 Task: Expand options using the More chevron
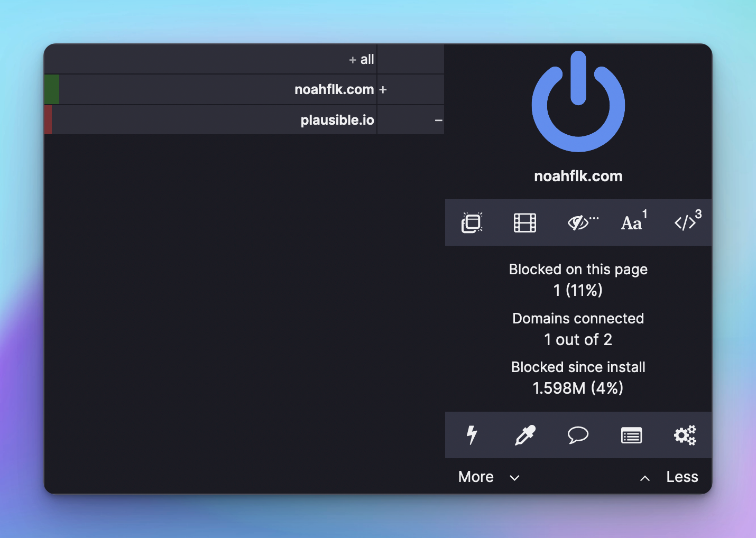coord(514,477)
